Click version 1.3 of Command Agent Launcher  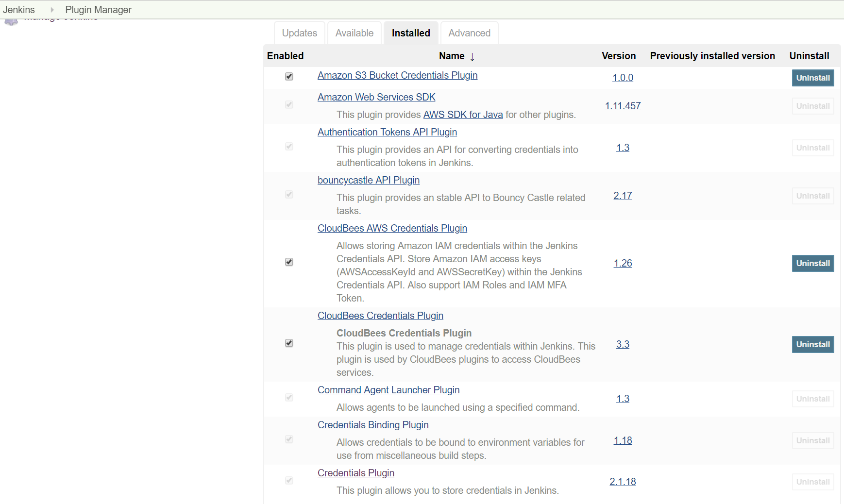pos(623,399)
